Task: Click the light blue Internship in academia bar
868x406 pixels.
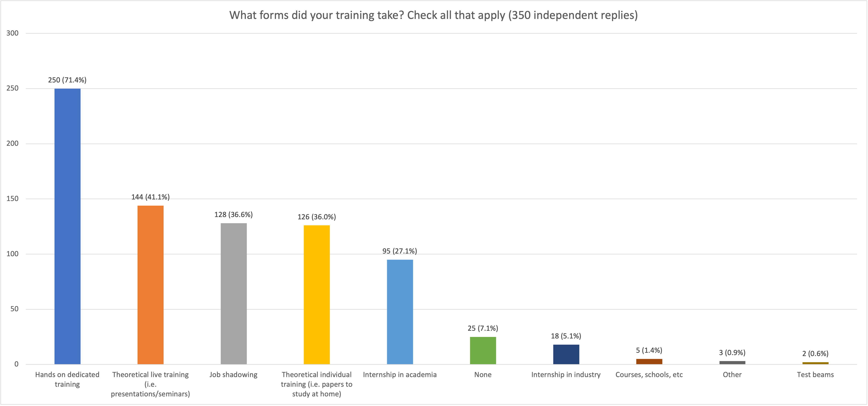Action: tap(400, 312)
